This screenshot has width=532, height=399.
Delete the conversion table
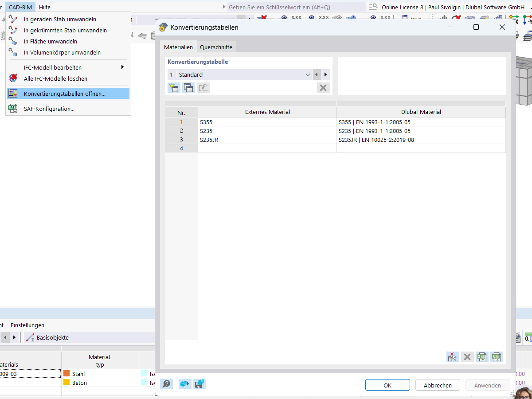coord(323,88)
